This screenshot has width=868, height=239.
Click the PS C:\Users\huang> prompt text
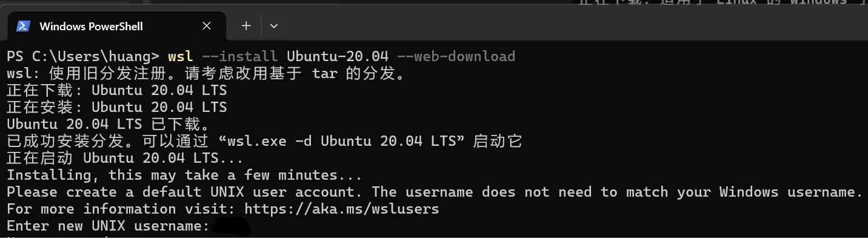[83, 57]
